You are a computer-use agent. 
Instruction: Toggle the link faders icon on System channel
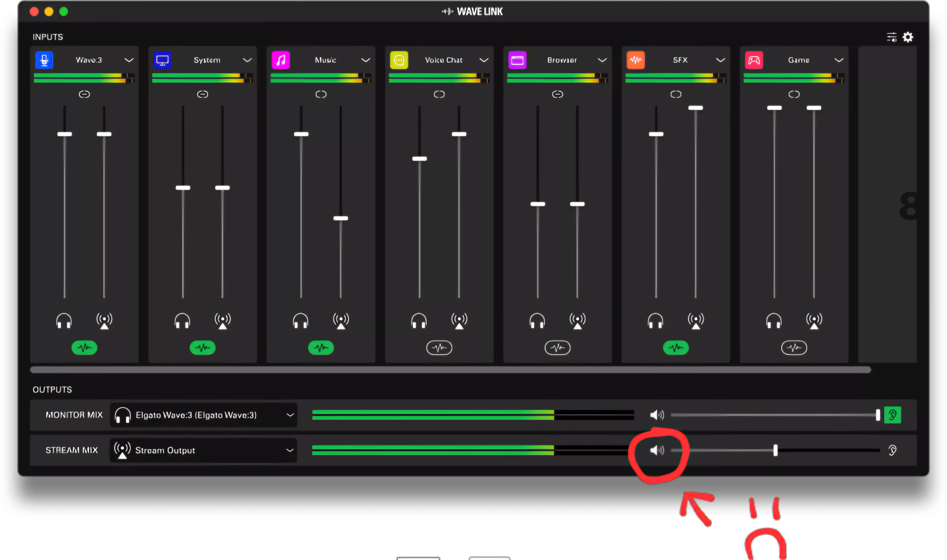click(x=202, y=94)
